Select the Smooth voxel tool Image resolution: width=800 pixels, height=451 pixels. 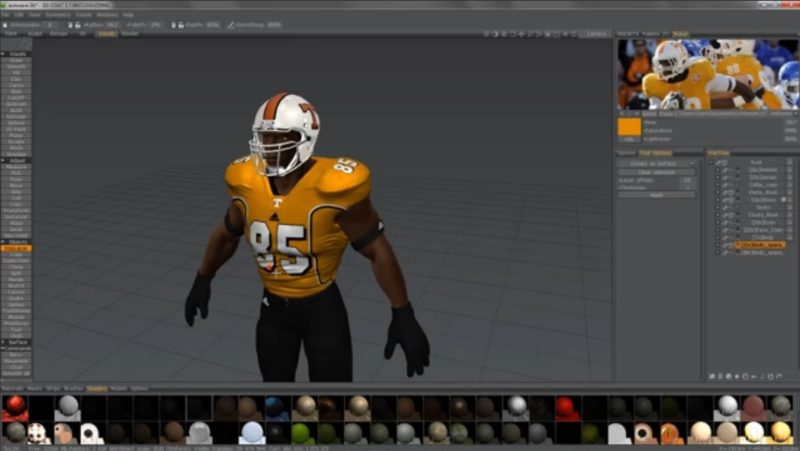click(x=16, y=66)
